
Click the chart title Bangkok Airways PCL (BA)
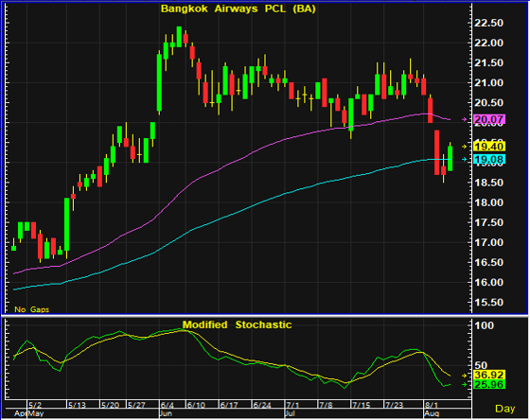click(x=238, y=9)
